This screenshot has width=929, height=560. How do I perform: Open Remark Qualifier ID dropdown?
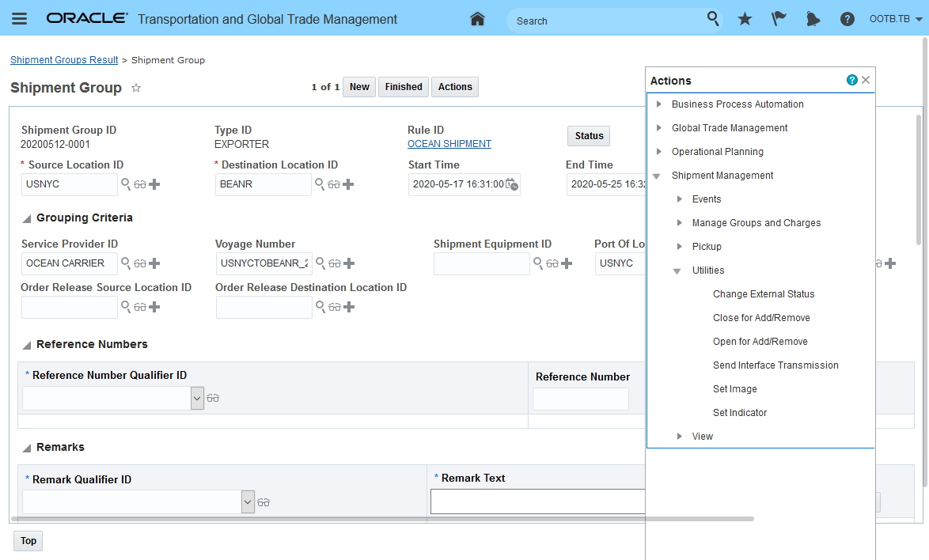(x=248, y=502)
